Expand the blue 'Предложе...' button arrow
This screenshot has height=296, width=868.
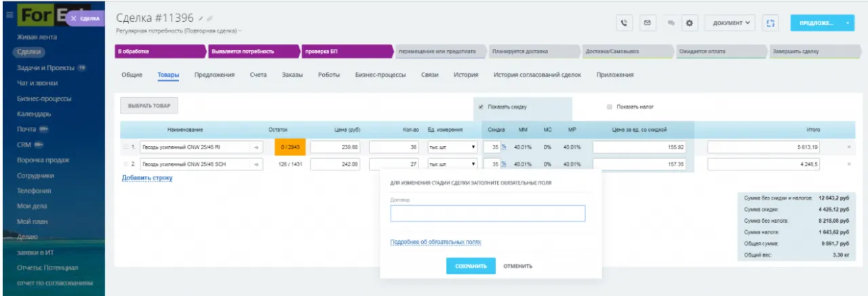point(848,23)
